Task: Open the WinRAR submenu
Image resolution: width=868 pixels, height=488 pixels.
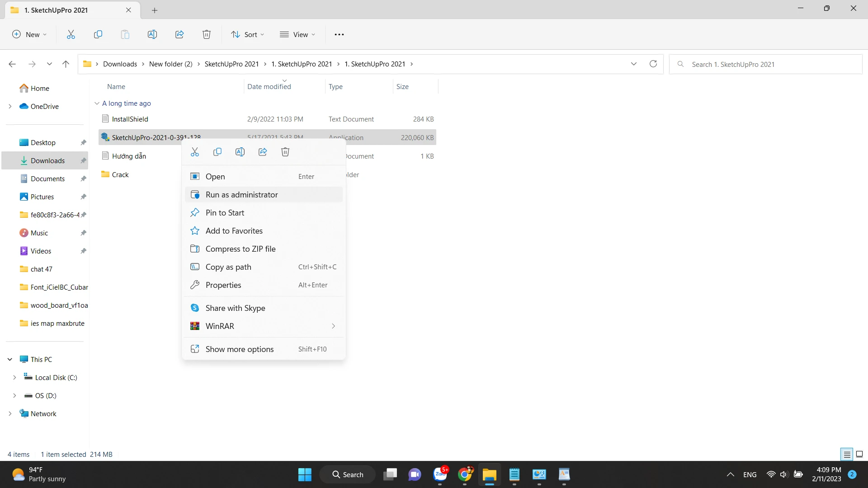Action: [264, 326]
